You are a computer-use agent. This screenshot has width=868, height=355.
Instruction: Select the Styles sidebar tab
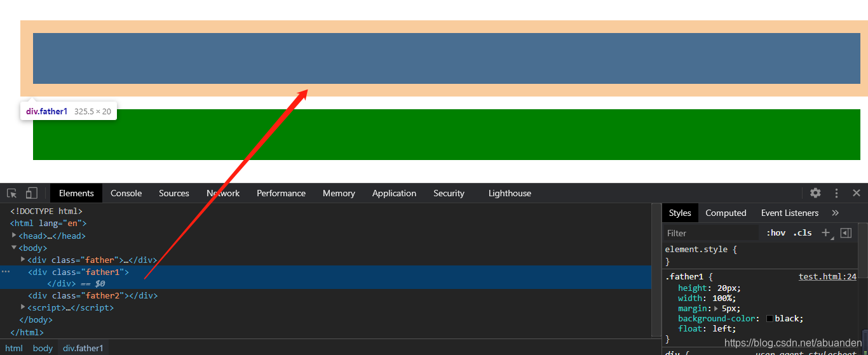[x=680, y=213]
